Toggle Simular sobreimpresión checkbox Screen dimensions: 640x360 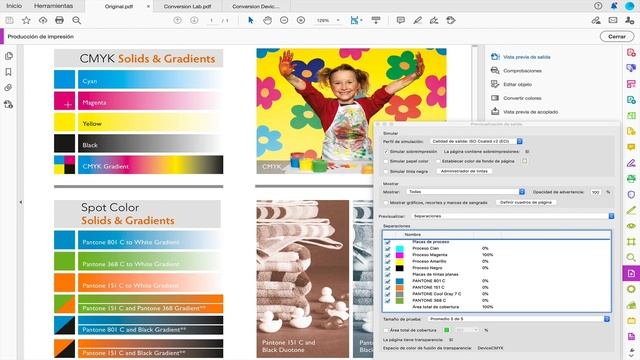386,151
